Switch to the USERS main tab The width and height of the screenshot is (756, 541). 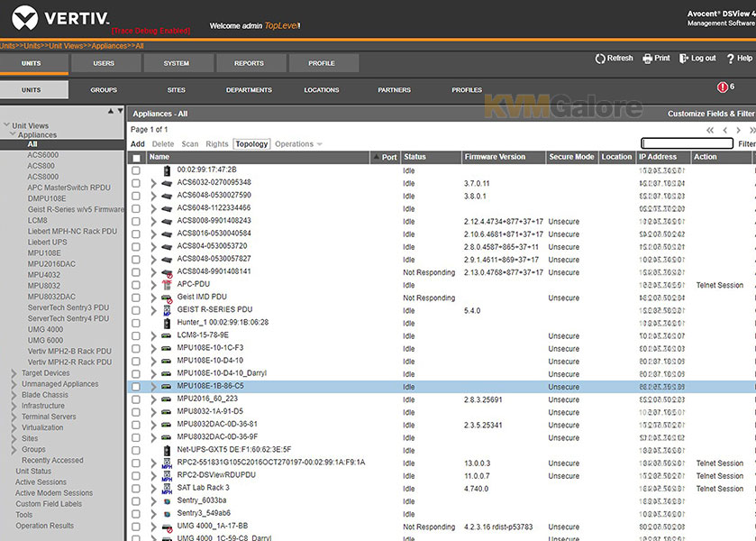[x=105, y=63]
